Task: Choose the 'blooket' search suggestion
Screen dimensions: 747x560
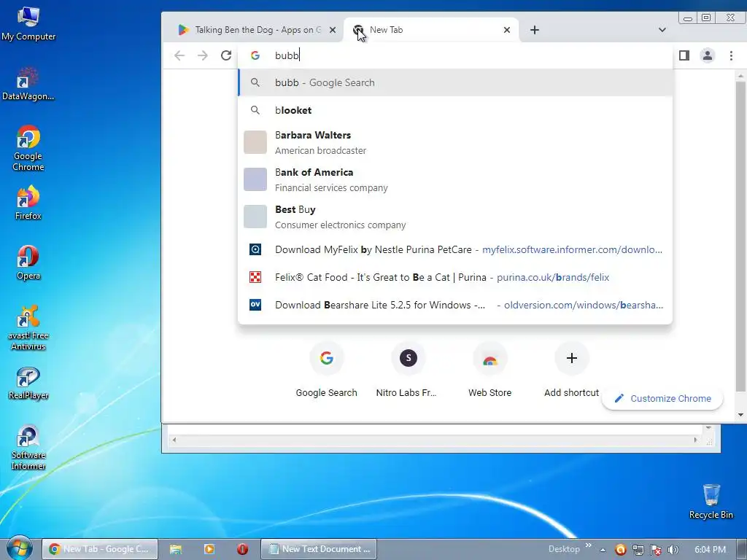Action: point(455,111)
